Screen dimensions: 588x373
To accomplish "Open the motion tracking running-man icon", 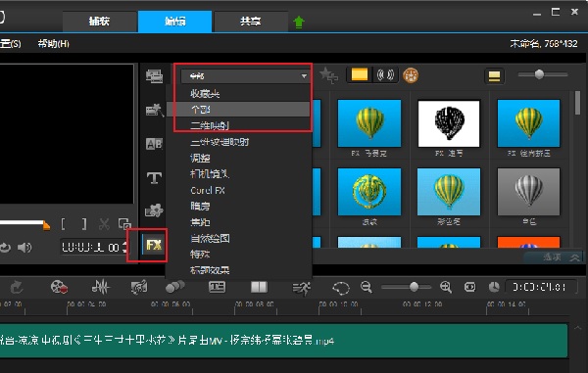I will (x=302, y=288).
